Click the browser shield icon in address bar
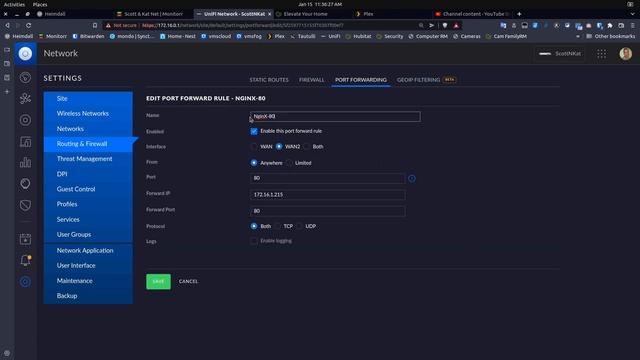Image resolution: width=640 pixels, height=360 pixels. click(x=445, y=25)
